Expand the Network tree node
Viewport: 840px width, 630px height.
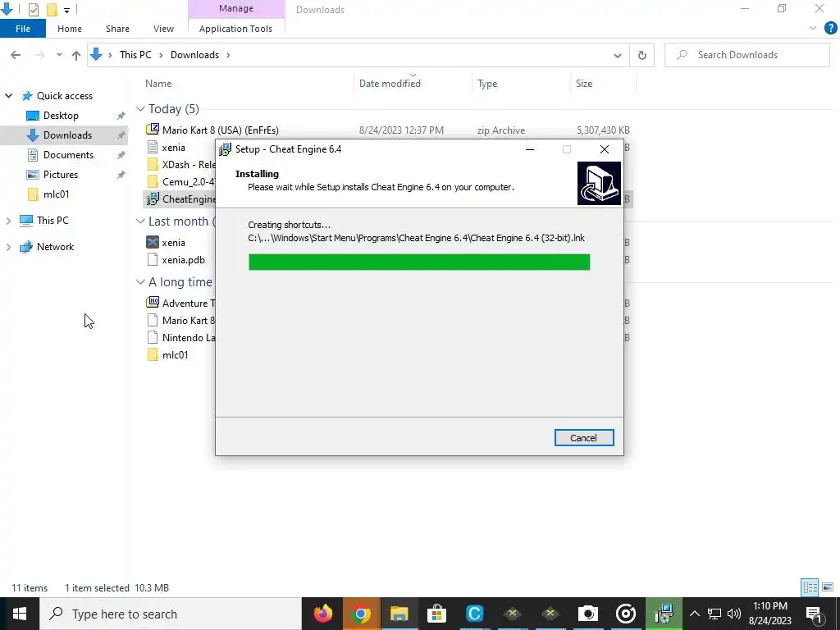point(8,247)
